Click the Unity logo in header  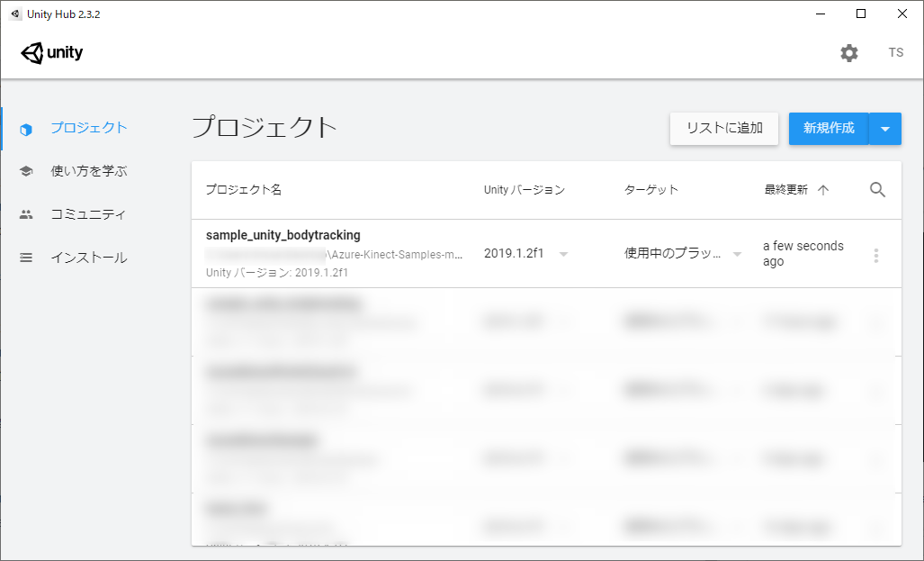(x=52, y=53)
